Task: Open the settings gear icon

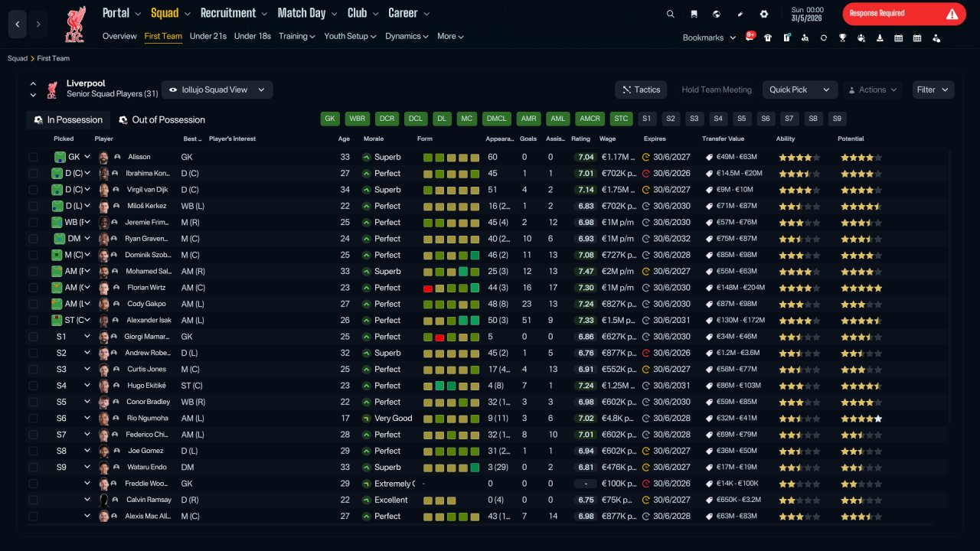Action: click(x=763, y=14)
